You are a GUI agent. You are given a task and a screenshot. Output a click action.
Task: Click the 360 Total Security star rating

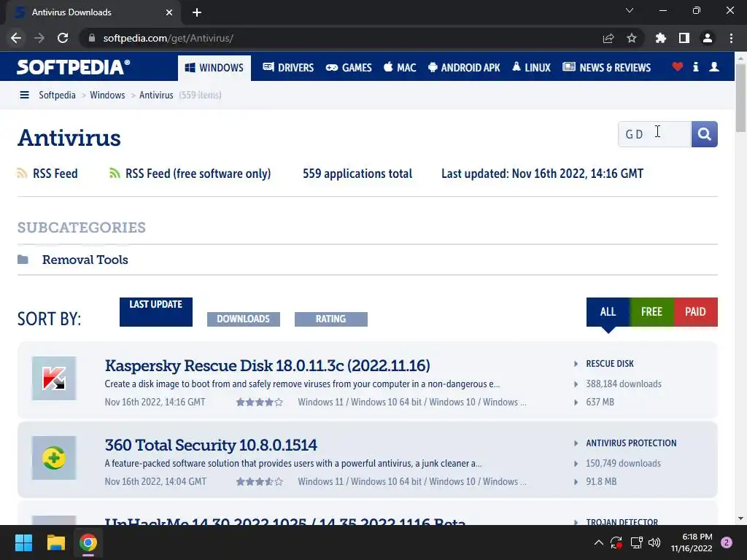[x=260, y=482]
